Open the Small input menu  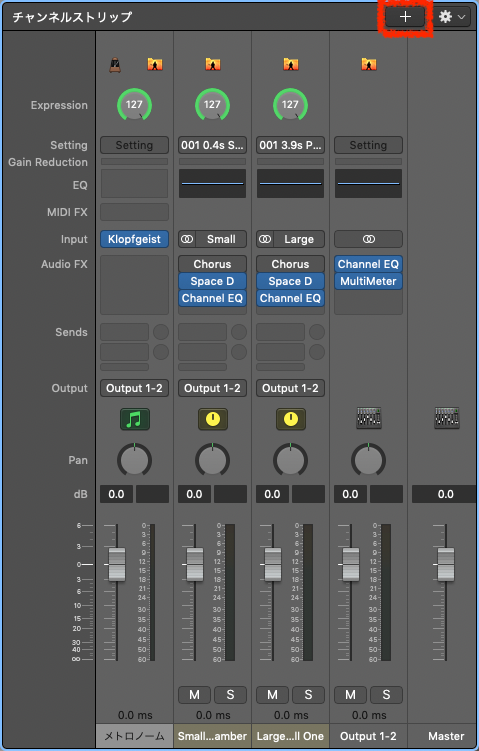point(221,239)
